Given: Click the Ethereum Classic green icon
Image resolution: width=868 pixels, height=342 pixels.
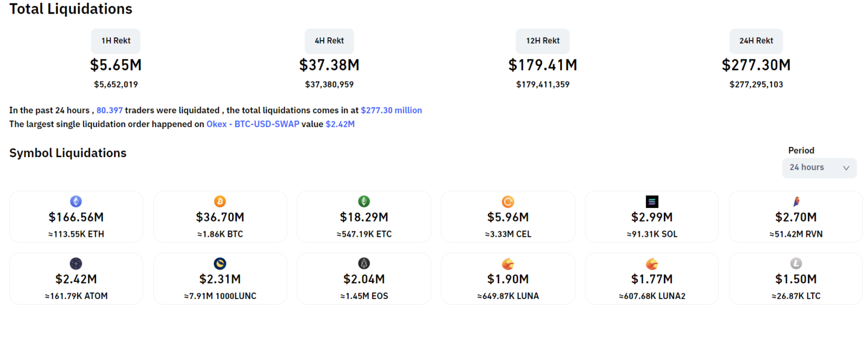Looking at the screenshot, I should tap(364, 201).
